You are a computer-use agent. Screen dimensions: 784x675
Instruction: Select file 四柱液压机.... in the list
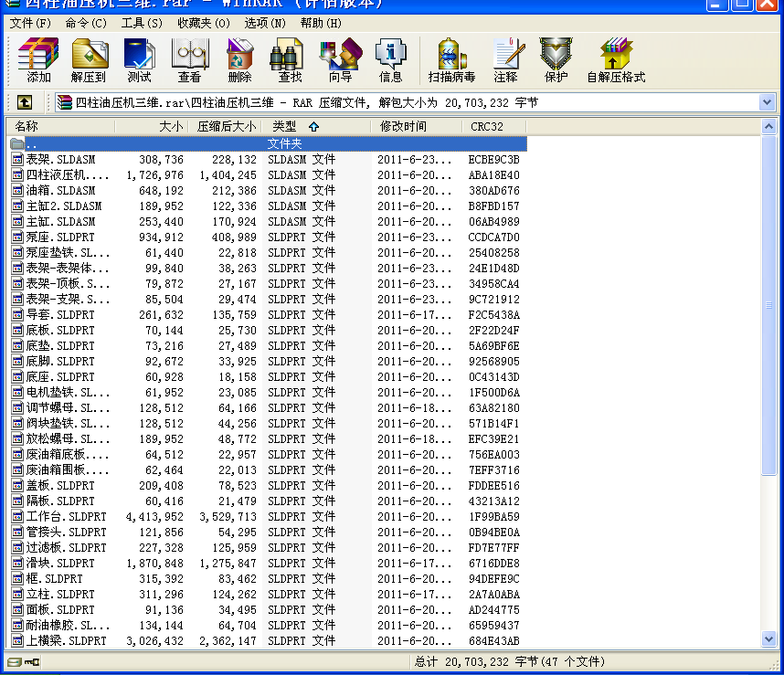click(x=68, y=174)
